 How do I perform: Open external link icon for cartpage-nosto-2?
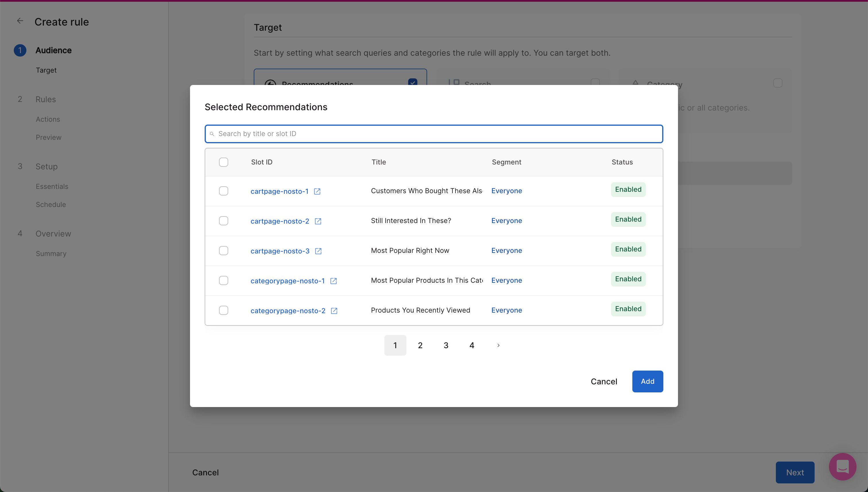pyautogui.click(x=317, y=221)
